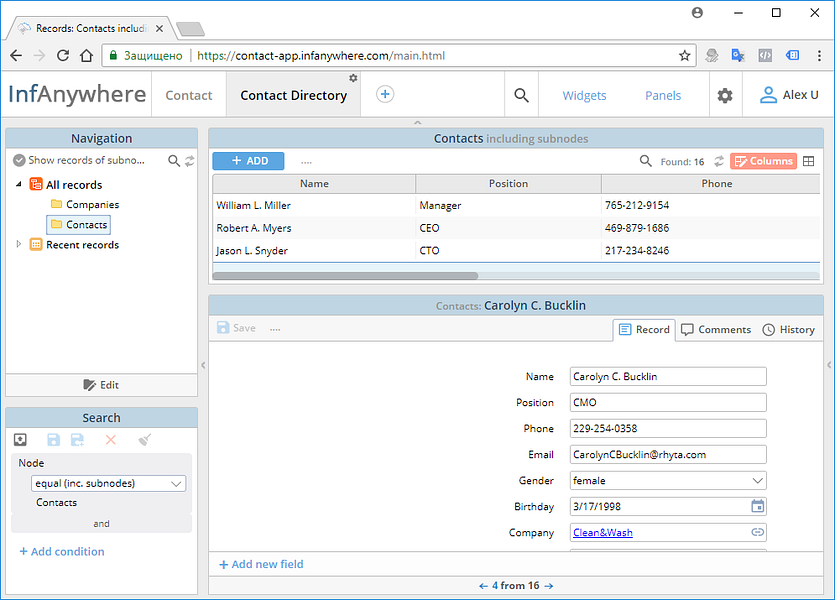This screenshot has height=600, width=835.
Task: Search within Navigation panel
Action: point(174,160)
